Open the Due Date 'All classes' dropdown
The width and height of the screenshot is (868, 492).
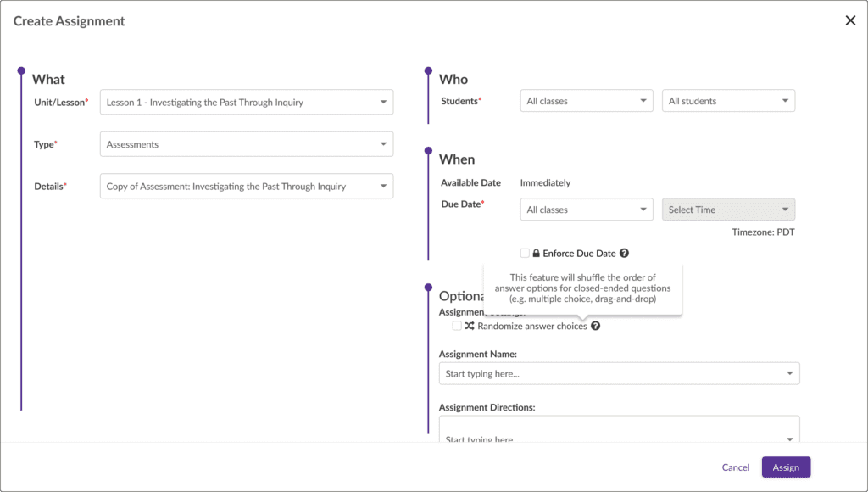point(587,210)
